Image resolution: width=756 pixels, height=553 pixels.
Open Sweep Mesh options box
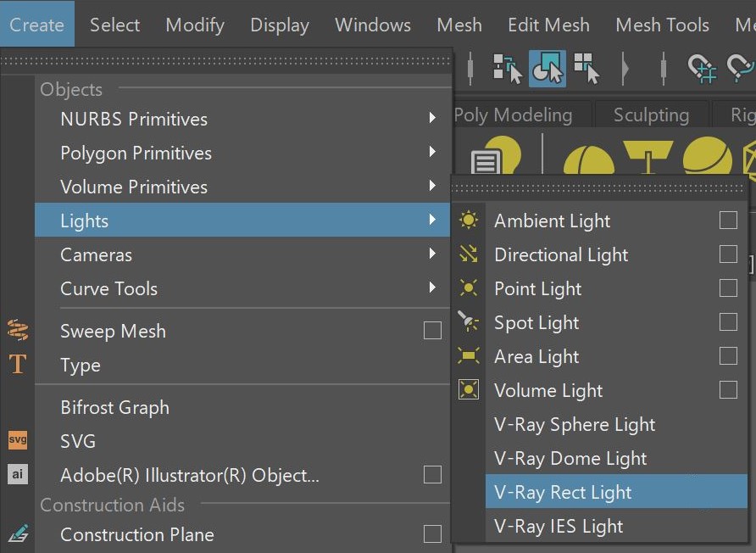432,331
